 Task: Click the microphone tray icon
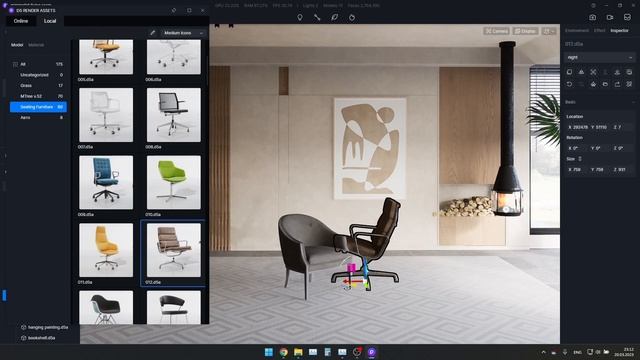(565, 352)
